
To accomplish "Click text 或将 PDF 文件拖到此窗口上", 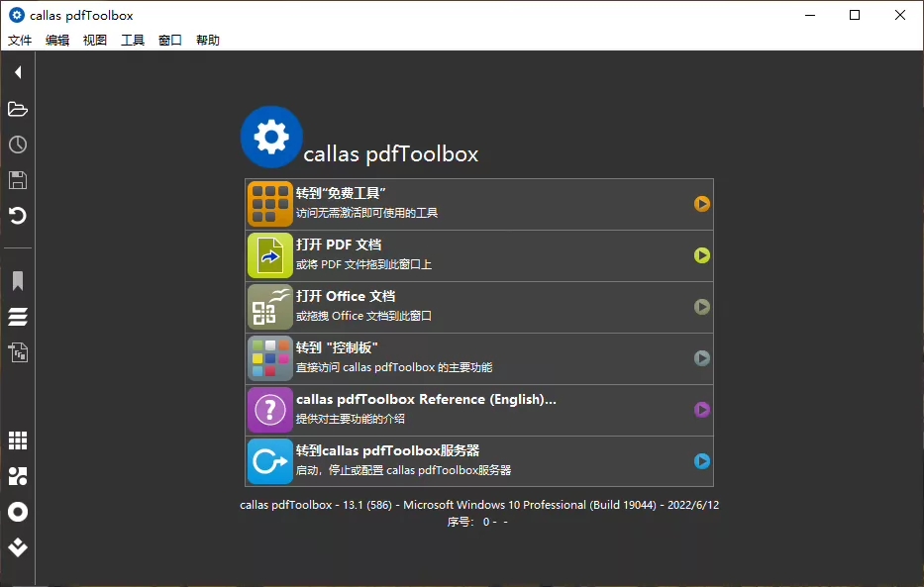I will (363, 264).
